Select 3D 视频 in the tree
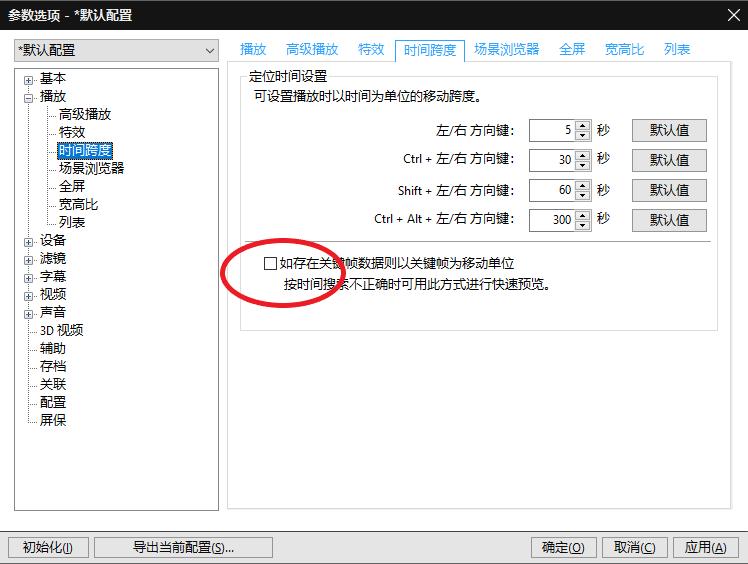The image size is (748, 564). click(62, 330)
